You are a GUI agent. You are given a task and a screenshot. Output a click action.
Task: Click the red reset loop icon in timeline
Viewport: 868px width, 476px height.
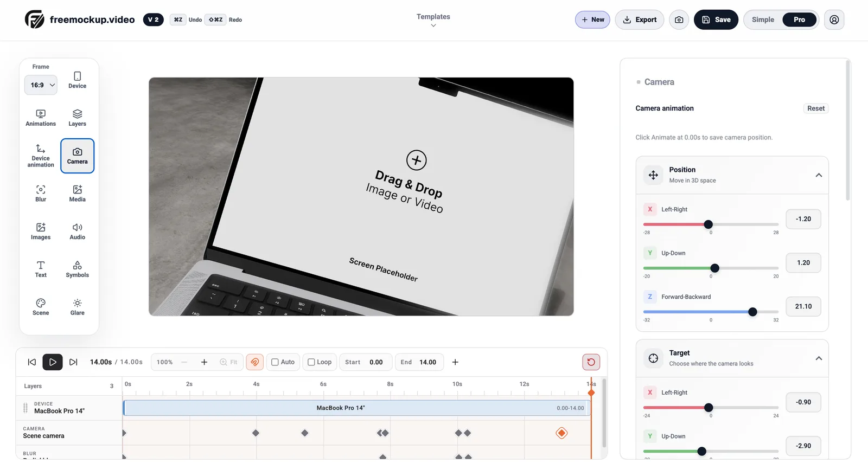click(591, 362)
